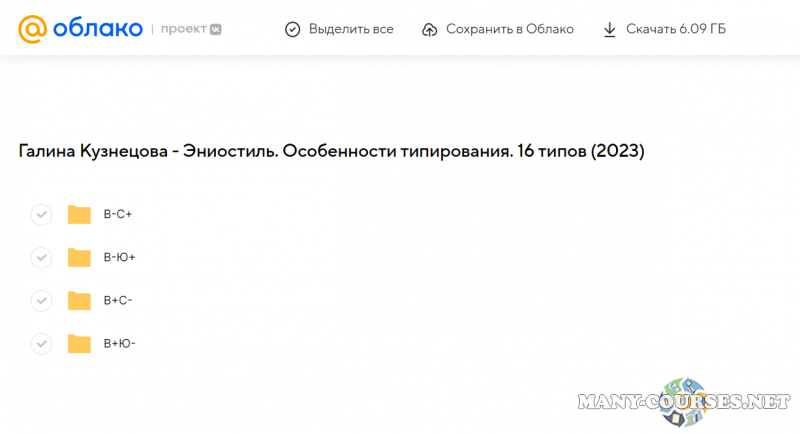Tick the checkbox beside folder В+С-
This screenshot has height=435, width=800.
click(x=41, y=301)
